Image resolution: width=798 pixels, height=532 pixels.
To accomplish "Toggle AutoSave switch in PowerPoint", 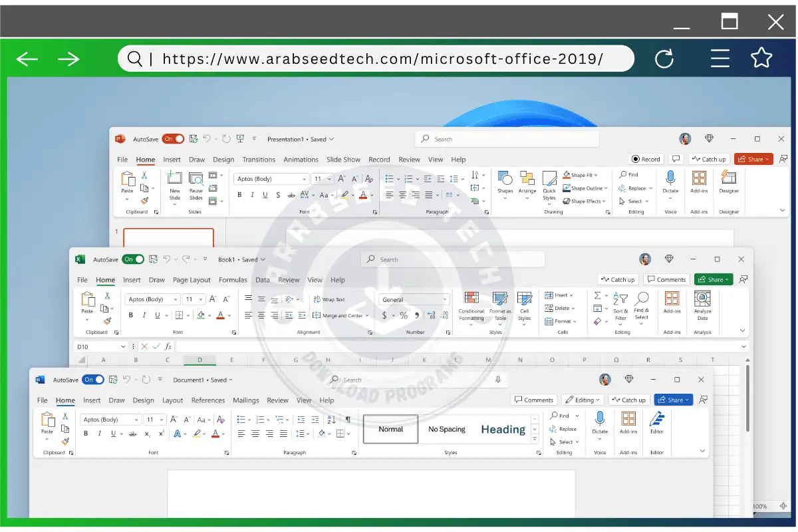I will pyautogui.click(x=173, y=139).
